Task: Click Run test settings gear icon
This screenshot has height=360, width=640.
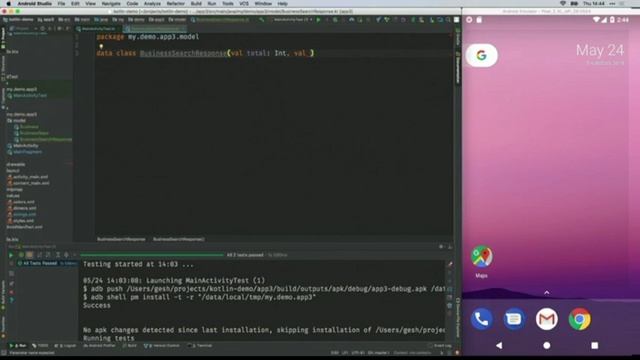Action: (x=441, y=247)
